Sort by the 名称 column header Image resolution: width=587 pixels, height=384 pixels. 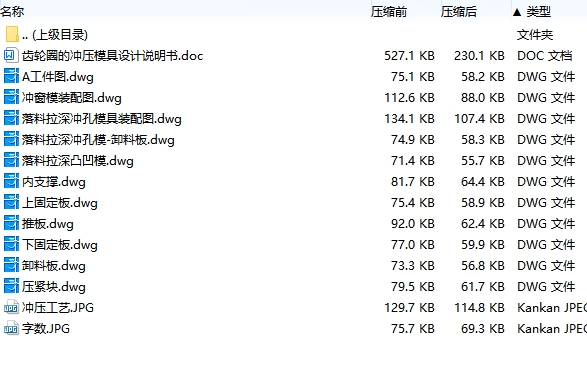click(x=12, y=12)
